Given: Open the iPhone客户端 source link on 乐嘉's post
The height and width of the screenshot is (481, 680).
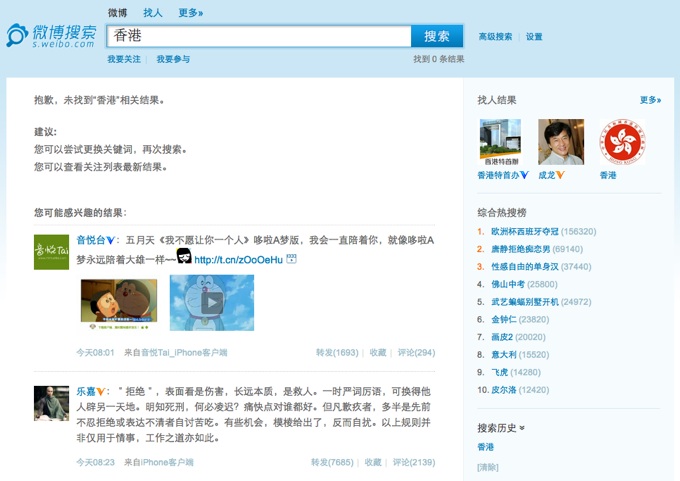Looking at the screenshot, I should click(x=166, y=462).
